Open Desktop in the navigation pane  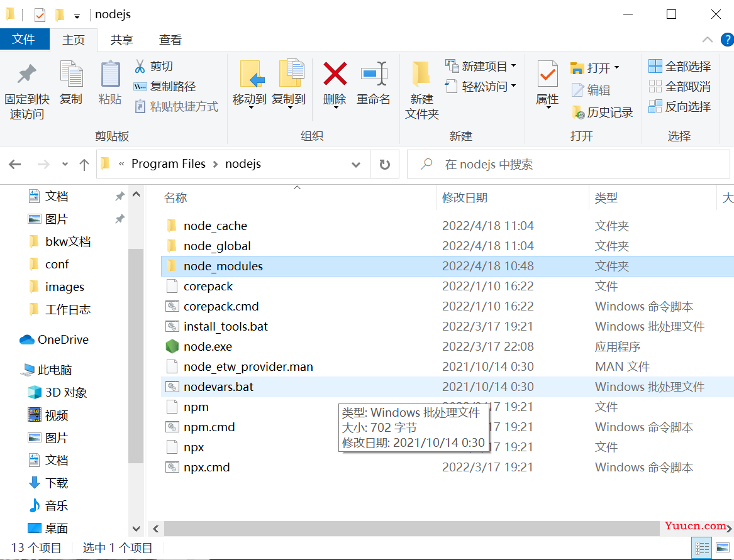point(48,528)
